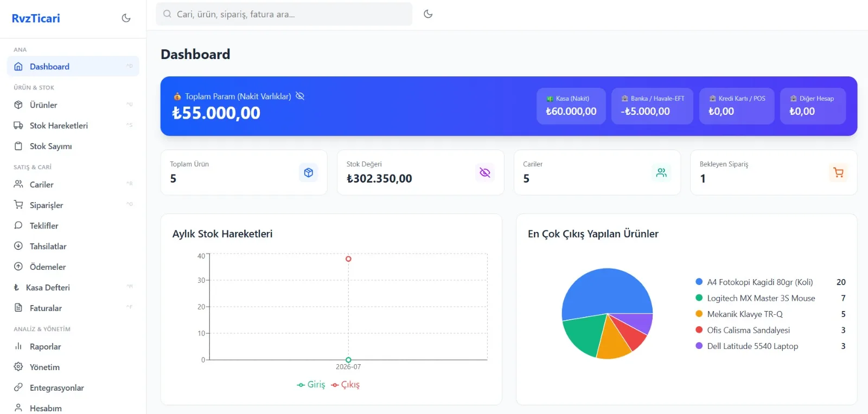Toggle dark mode in sidebar header
868x414 pixels.
point(126,18)
